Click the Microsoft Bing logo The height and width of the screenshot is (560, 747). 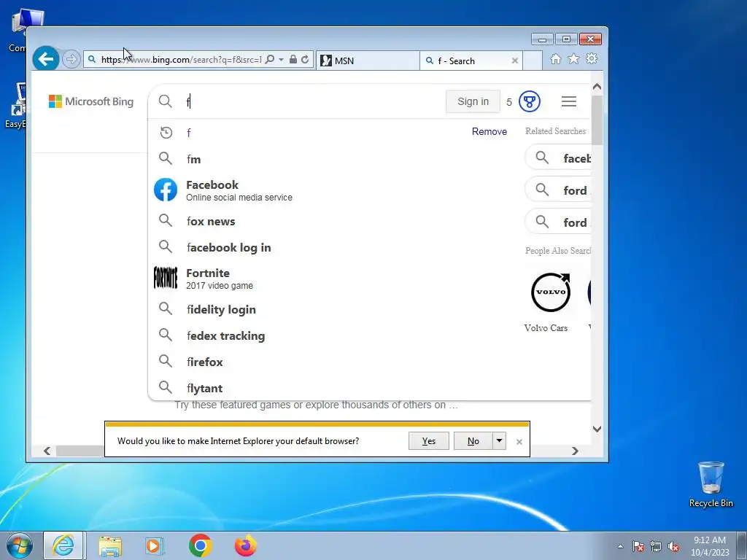pos(91,101)
